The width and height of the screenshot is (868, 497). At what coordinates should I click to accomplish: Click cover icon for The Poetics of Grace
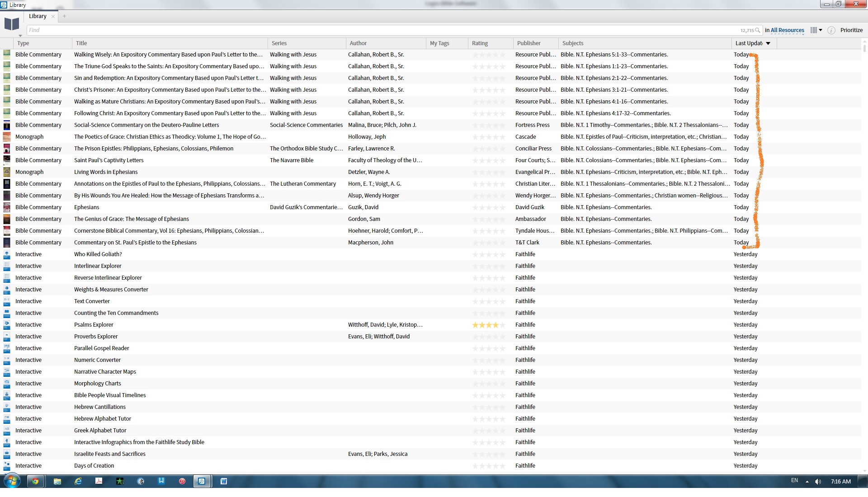(7, 137)
